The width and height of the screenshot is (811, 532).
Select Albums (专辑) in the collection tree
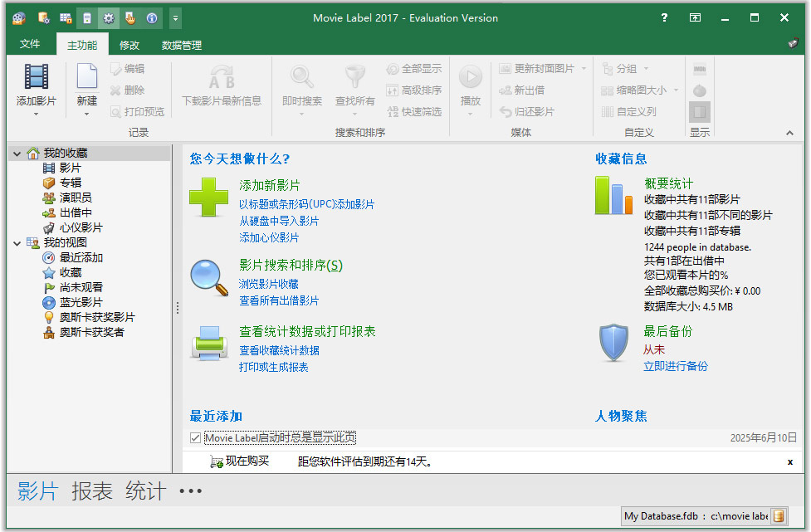pos(70,183)
